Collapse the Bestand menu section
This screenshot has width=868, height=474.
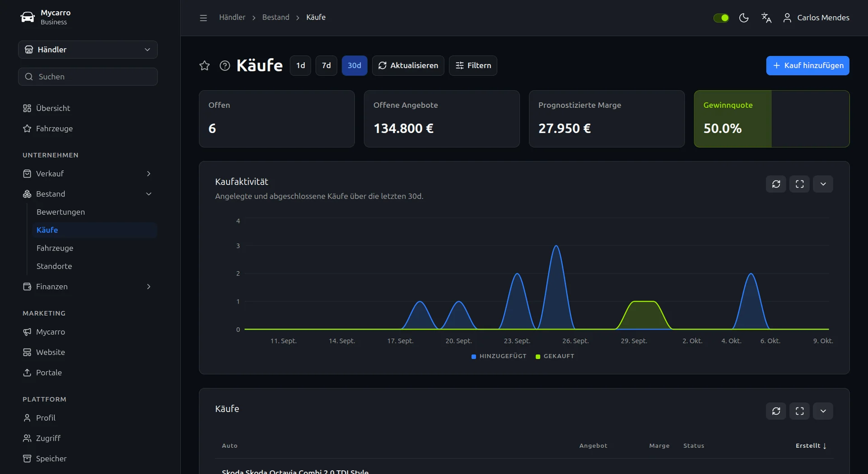(88, 194)
